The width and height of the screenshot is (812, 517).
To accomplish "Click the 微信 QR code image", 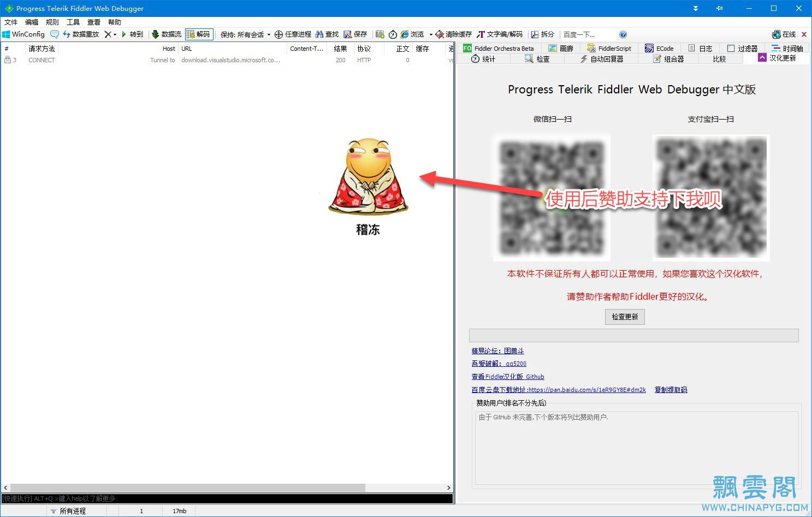I will point(552,198).
